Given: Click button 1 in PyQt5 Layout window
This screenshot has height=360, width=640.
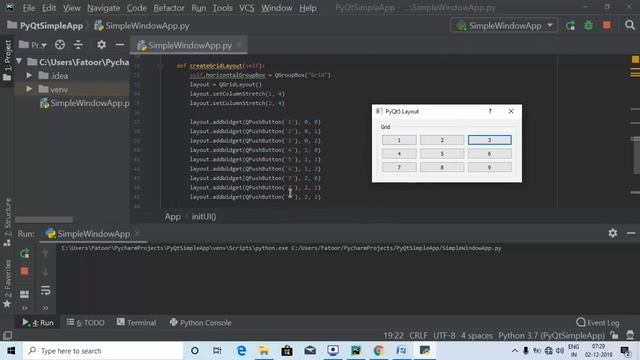Looking at the screenshot, I should pyautogui.click(x=399, y=140).
